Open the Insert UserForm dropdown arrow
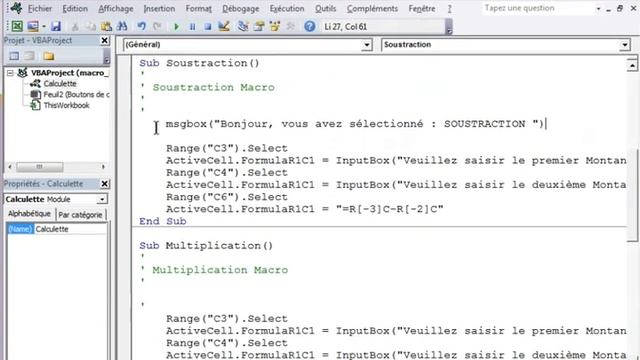This screenshot has width=640, height=360. coord(43,27)
